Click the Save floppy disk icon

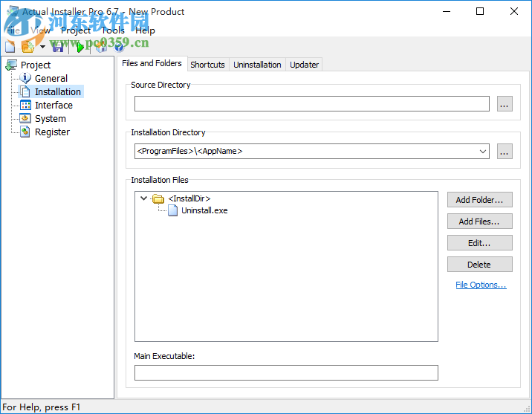[x=58, y=47]
